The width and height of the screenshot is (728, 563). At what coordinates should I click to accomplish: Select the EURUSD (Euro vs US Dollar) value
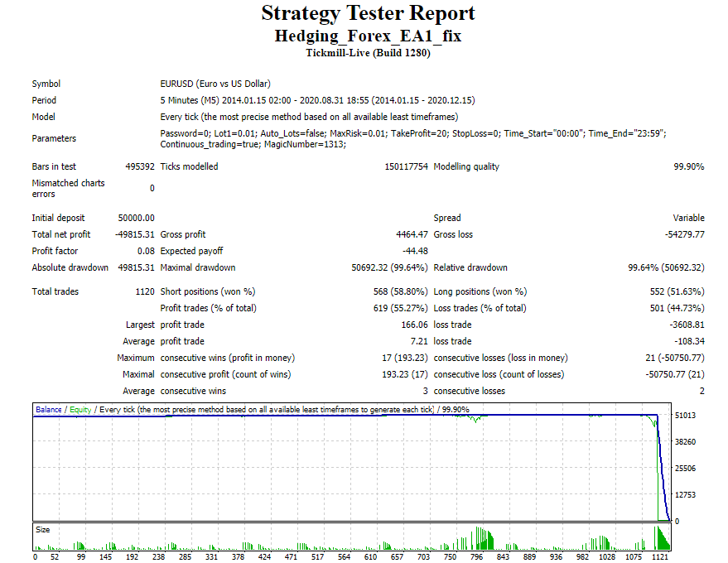[x=215, y=84]
